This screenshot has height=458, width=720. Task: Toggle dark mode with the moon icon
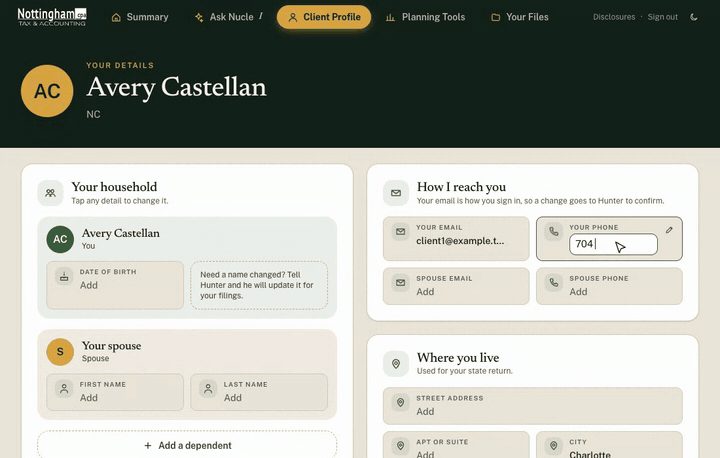[x=694, y=17]
